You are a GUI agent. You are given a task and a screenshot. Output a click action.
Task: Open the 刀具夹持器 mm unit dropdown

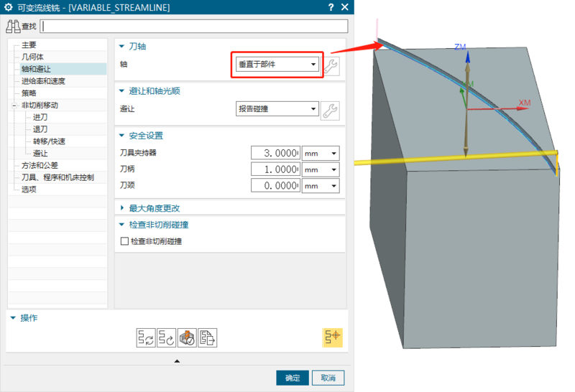320,153
